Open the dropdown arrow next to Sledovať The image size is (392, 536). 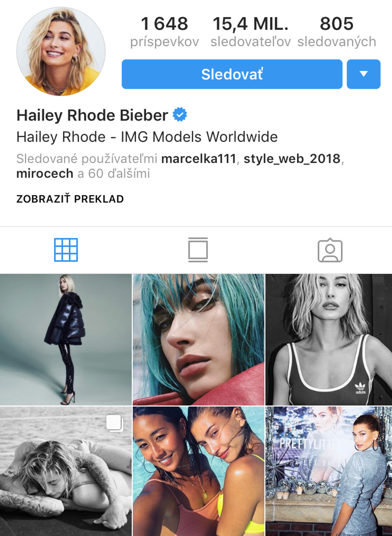[363, 74]
